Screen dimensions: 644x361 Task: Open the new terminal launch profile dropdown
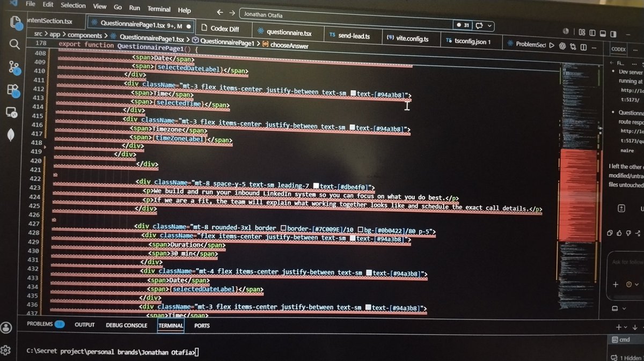(626, 327)
